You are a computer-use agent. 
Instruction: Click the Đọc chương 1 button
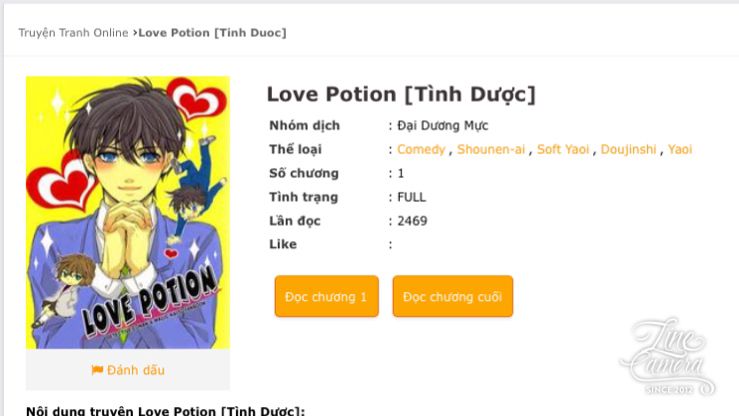click(x=327, y=296)
